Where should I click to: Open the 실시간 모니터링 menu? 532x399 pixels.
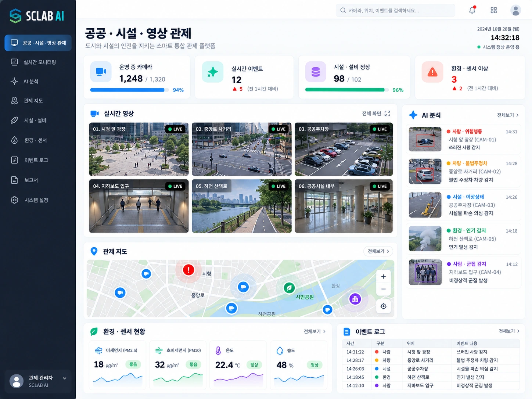coord(38,62)
